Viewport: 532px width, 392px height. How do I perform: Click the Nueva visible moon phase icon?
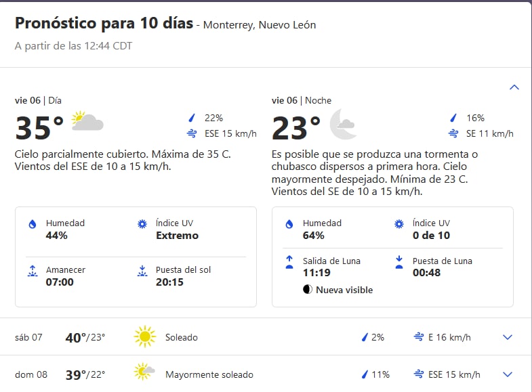(308, 290)
